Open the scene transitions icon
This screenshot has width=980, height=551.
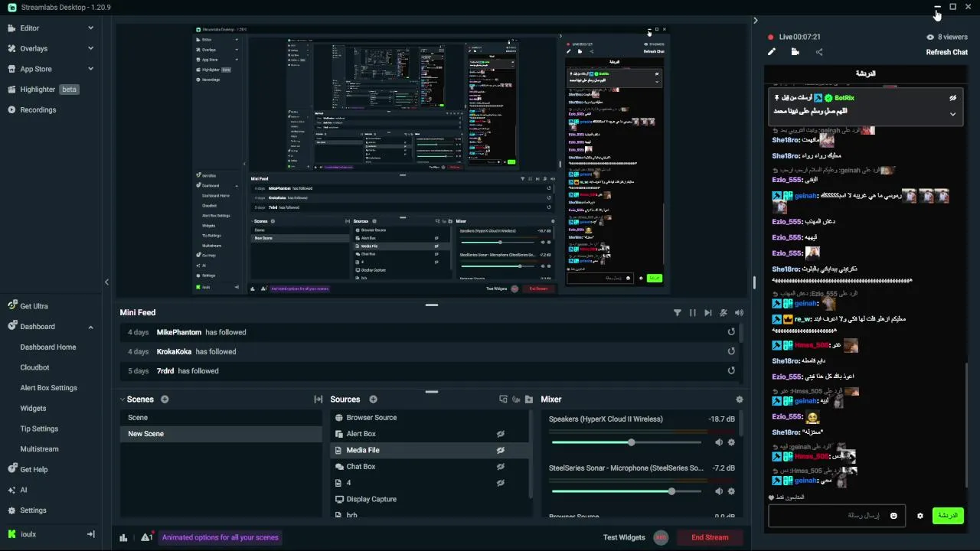pyautogui.click(x=318, y=399)
